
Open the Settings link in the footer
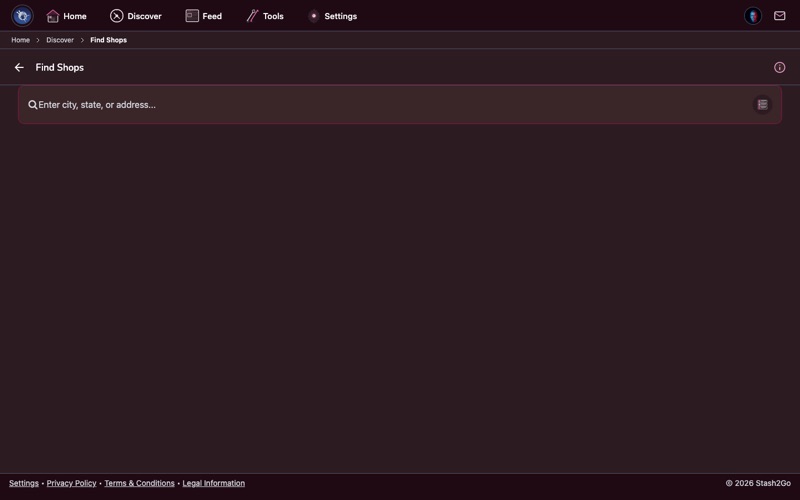24,483
